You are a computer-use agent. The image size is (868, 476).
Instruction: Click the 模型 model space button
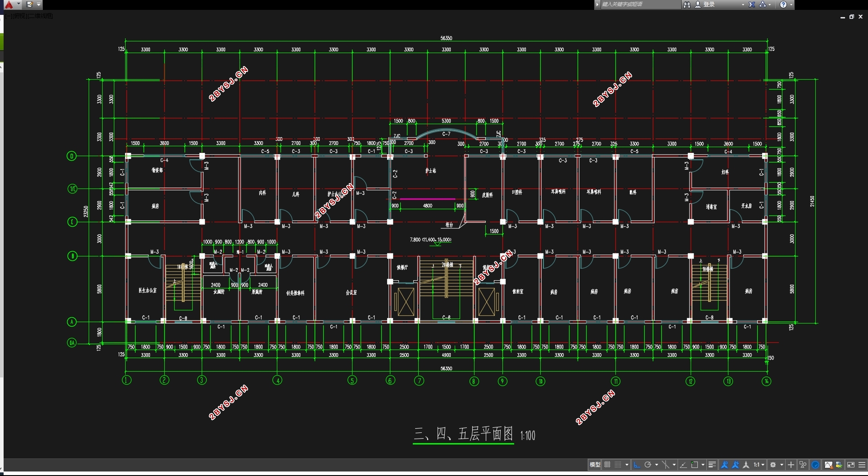[x=595, y=465]
